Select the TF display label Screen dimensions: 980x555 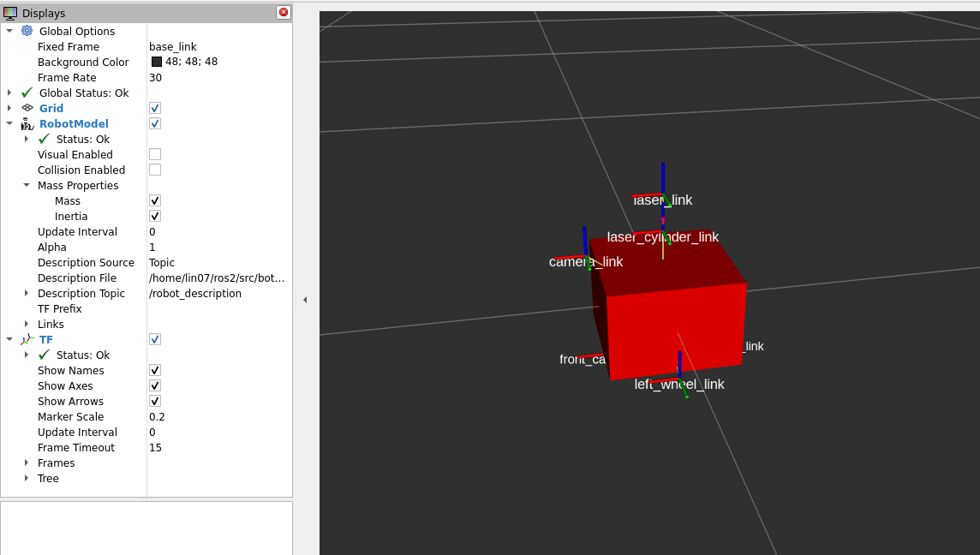(x=45, y=339)
